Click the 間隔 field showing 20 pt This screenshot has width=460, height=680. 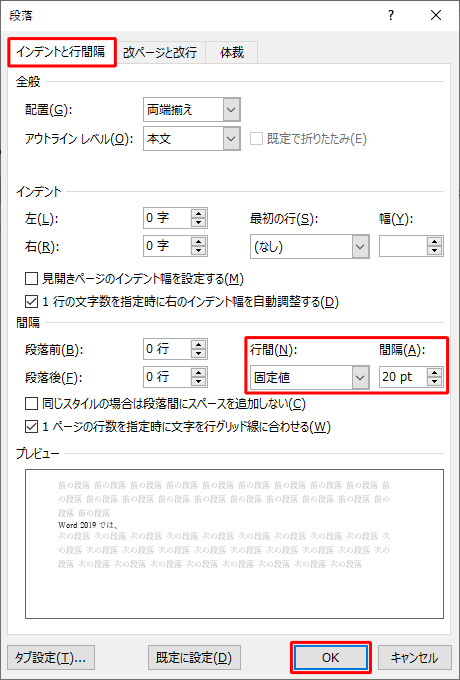pos(403,377)
